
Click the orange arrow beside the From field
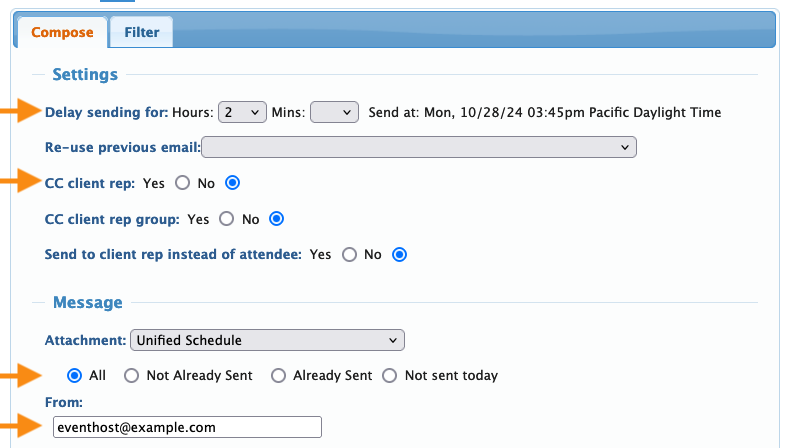point(20,425)
